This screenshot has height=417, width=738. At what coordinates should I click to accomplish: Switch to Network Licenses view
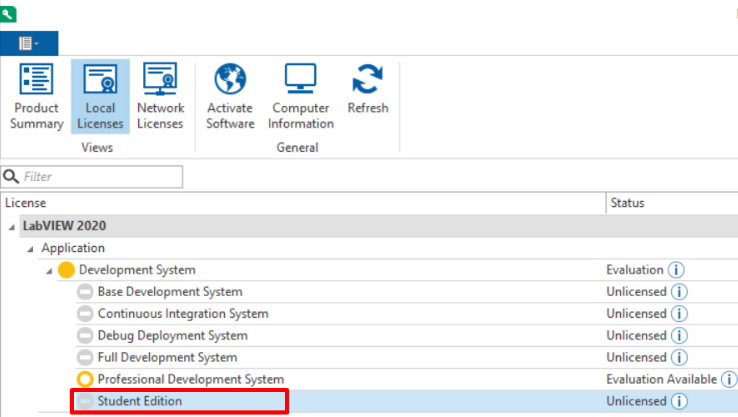click(x=160, y=96)
